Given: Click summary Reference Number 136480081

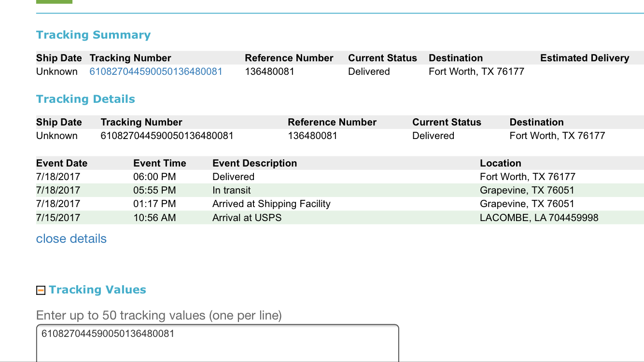Looking at the screenshot, I should point(269,71).
